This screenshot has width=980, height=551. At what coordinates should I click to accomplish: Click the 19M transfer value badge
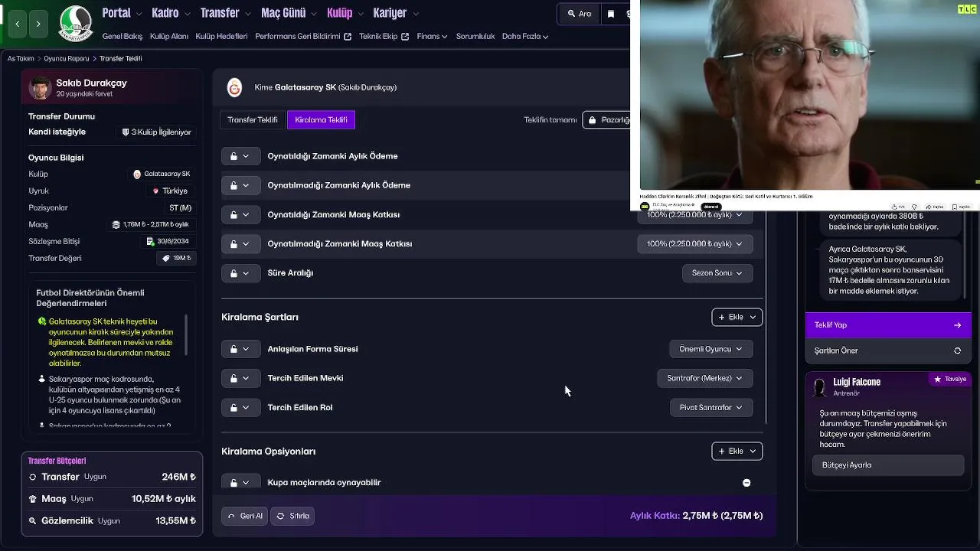(176, 259)
